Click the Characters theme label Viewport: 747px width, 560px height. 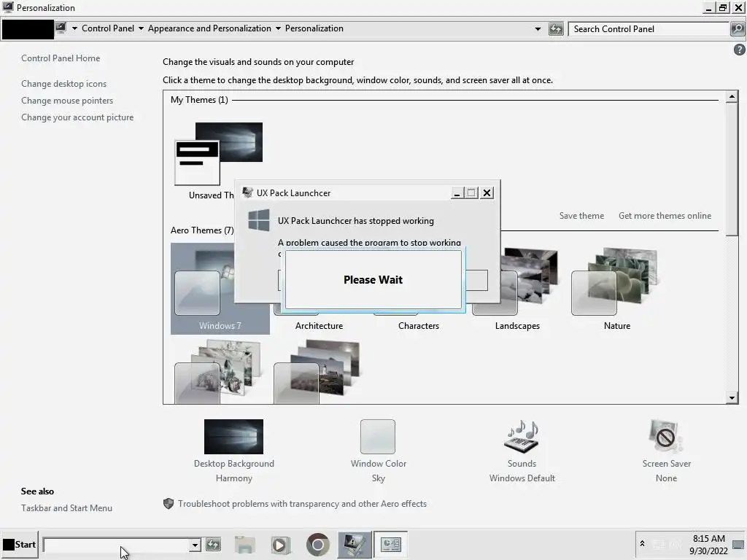418,326
